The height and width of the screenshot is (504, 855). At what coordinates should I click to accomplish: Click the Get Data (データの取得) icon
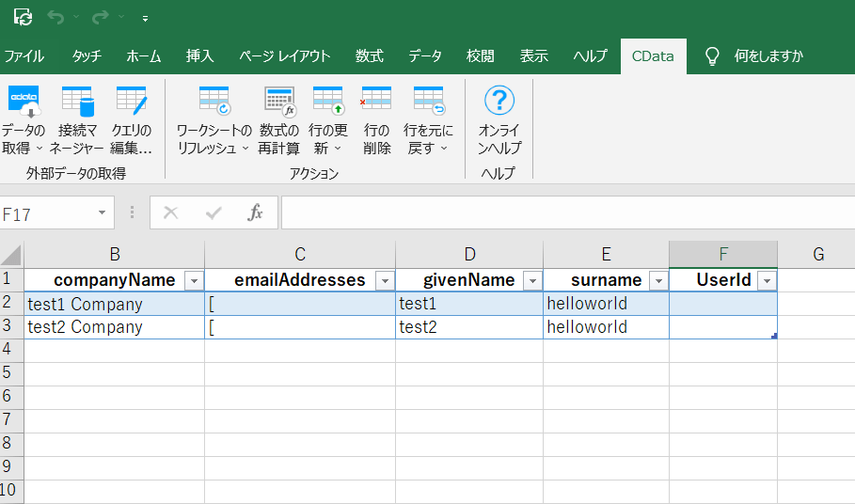tap(23, 101)
